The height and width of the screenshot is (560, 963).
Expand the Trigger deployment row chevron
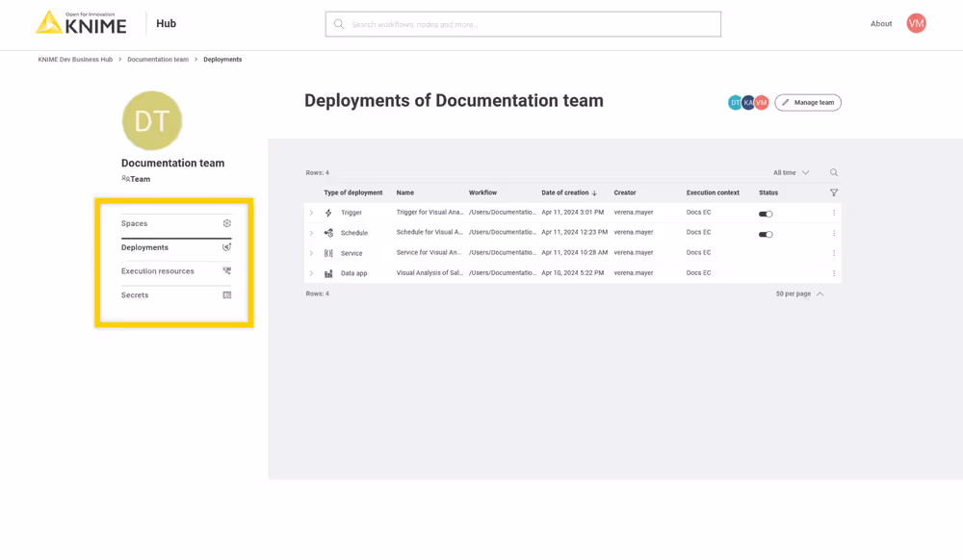311,213
